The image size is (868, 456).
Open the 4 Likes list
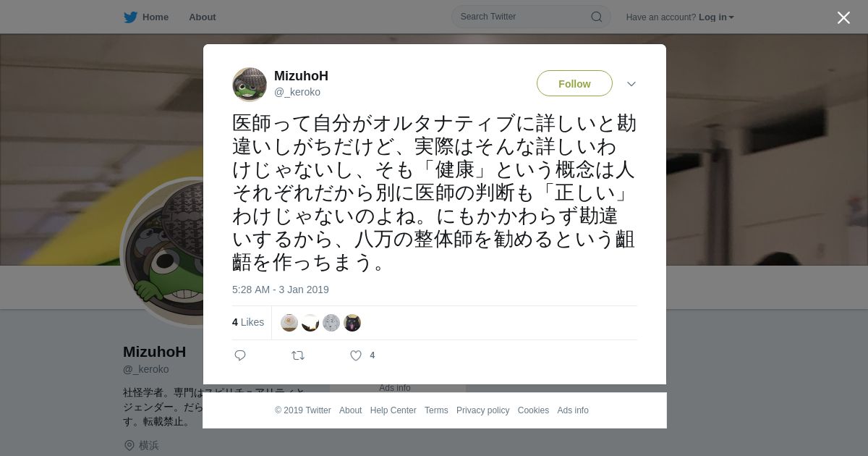pyautogui.click(x=248, y=322)
